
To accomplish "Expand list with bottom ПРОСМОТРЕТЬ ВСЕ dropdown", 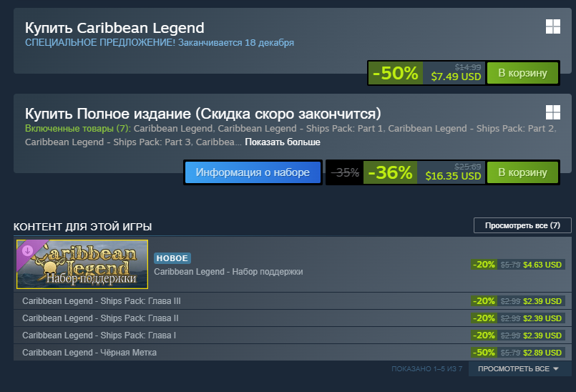I will pos(518,369).
